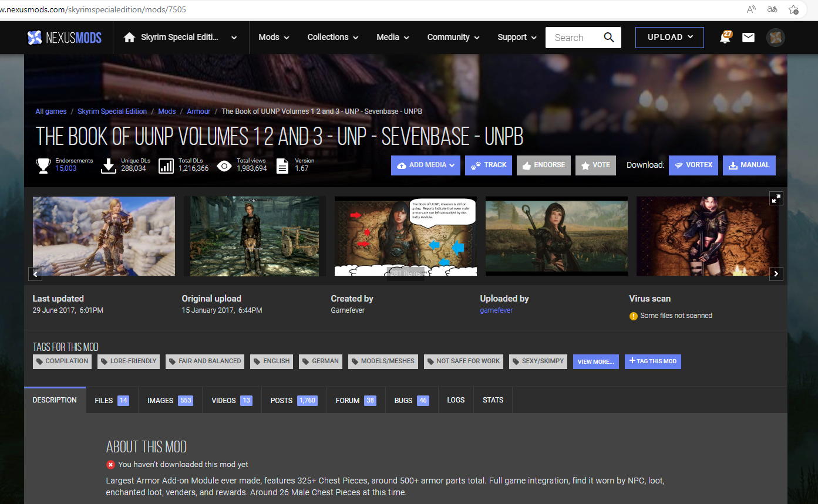
Task: Expand the gallery to fullscreen
Action: pos(776,198)
